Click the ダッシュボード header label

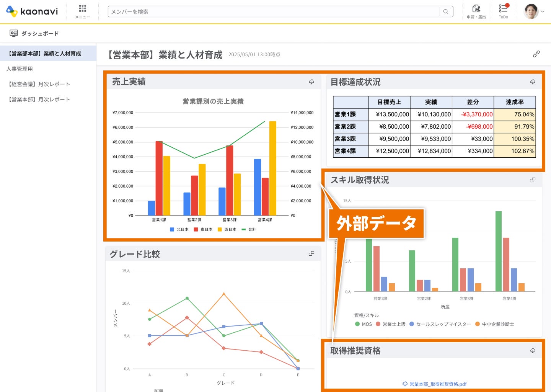click(x=40, y=34)
